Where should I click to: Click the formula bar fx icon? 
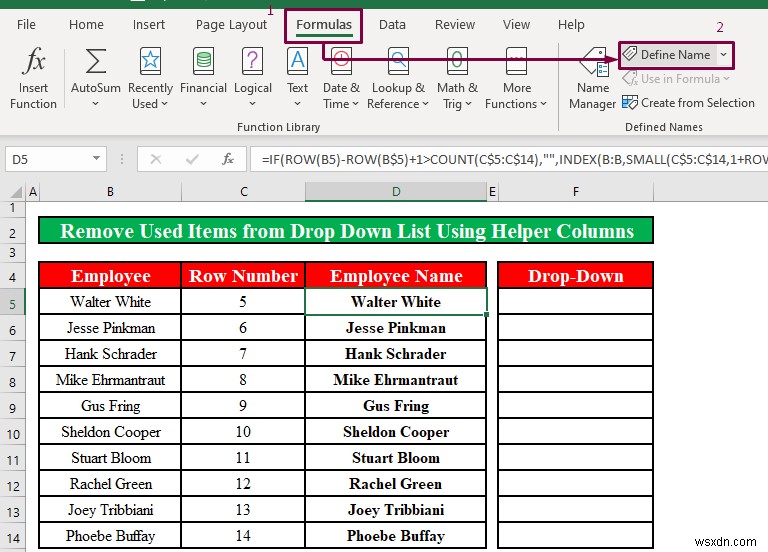point(228,159)
